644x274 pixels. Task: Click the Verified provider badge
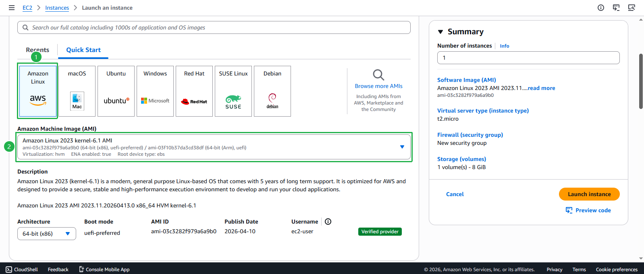click(380, 232)
